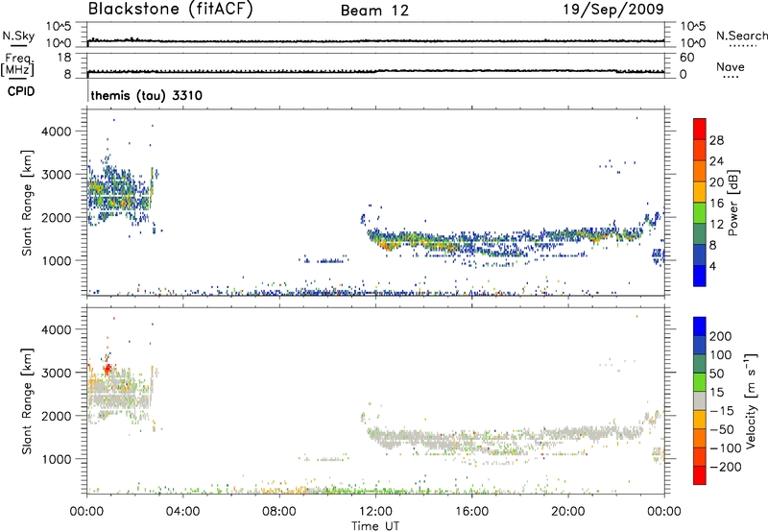Click the "04:00" time tick label
768x532 pixels.
tap(182, 512)
